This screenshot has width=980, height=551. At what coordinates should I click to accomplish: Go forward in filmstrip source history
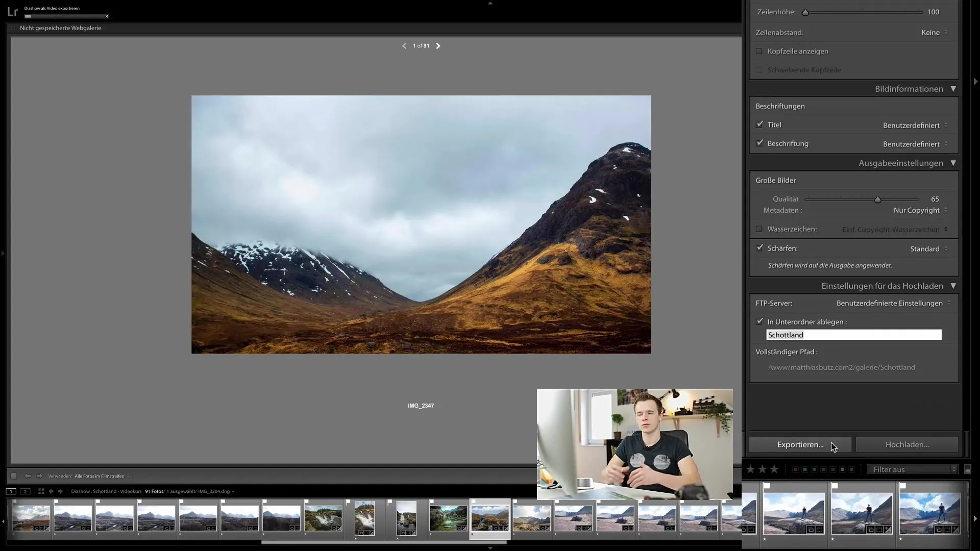[x=60, y=491]
